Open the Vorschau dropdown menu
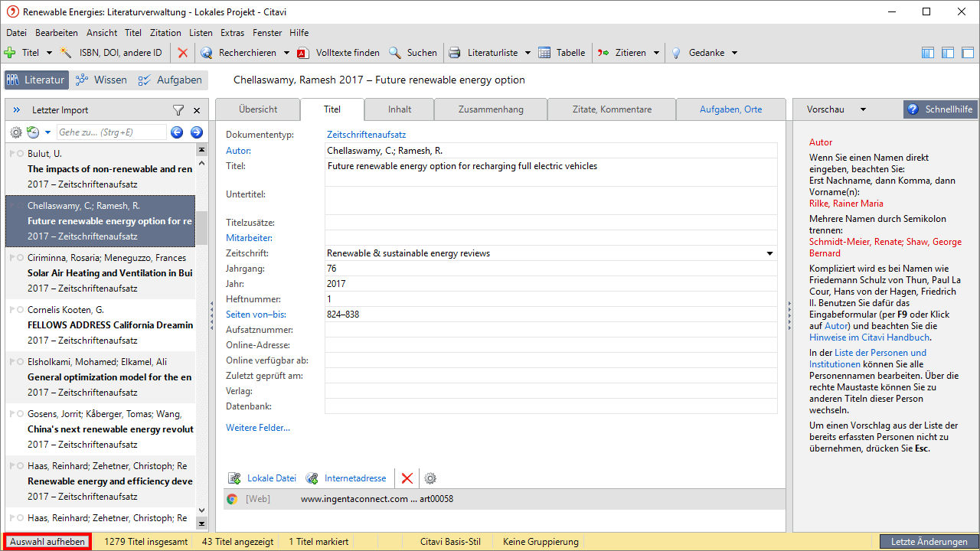The height and width of the screenshot is (551, 980). point(863,109)
